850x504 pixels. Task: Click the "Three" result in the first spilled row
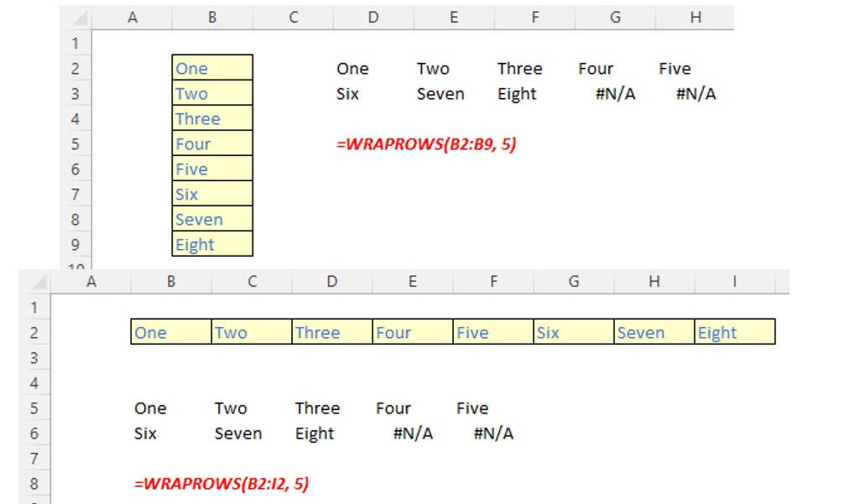[x=519, y=68]
